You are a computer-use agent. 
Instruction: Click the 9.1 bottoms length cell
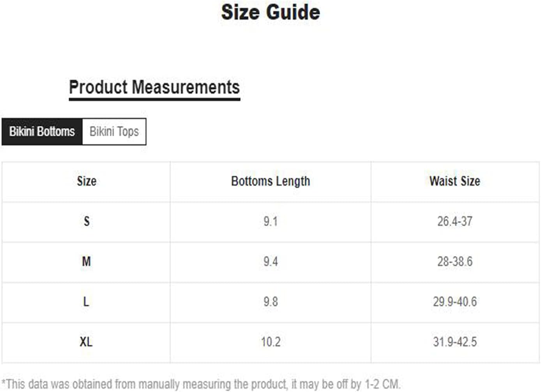(270, 221)
